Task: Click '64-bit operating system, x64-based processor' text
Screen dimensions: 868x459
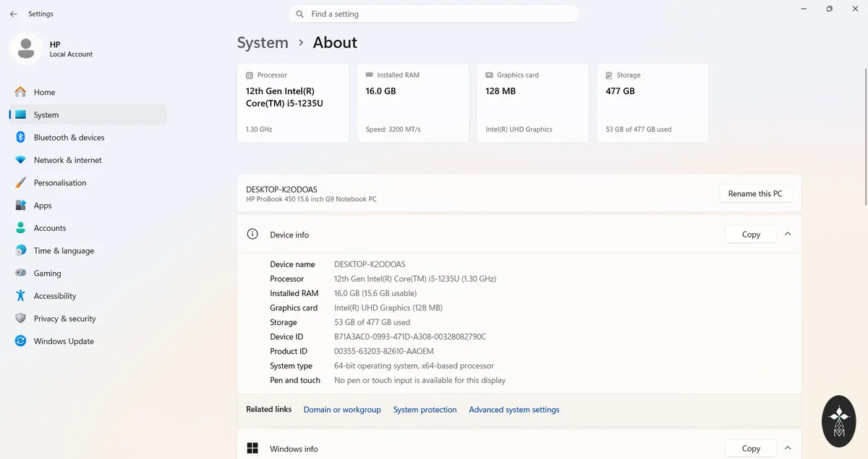Action: pos(414,366)
